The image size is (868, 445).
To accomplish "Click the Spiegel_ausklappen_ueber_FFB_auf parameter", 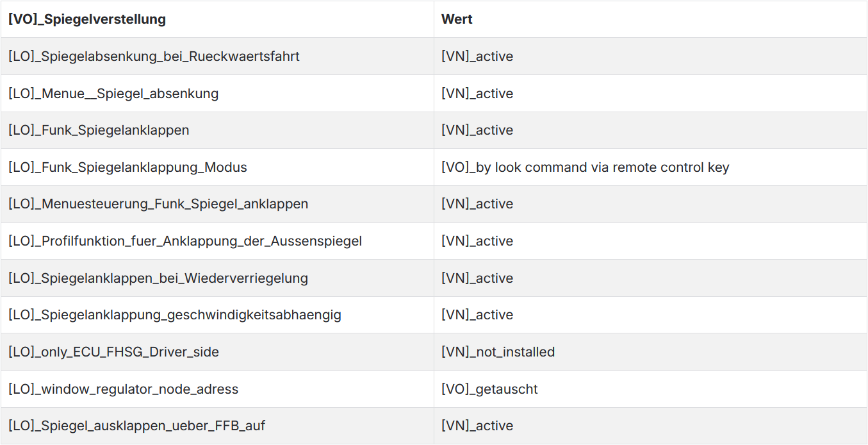I will pyautogui.click(x=136, y=426).
